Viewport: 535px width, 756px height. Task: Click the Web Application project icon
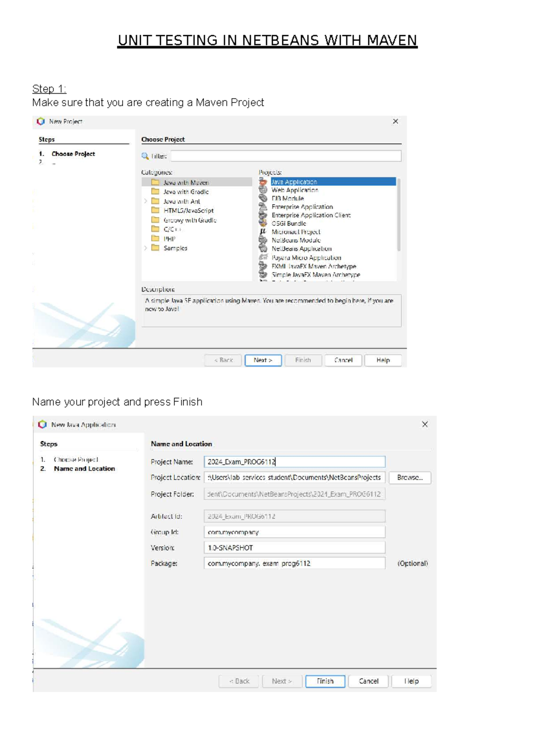click(263, 190)
